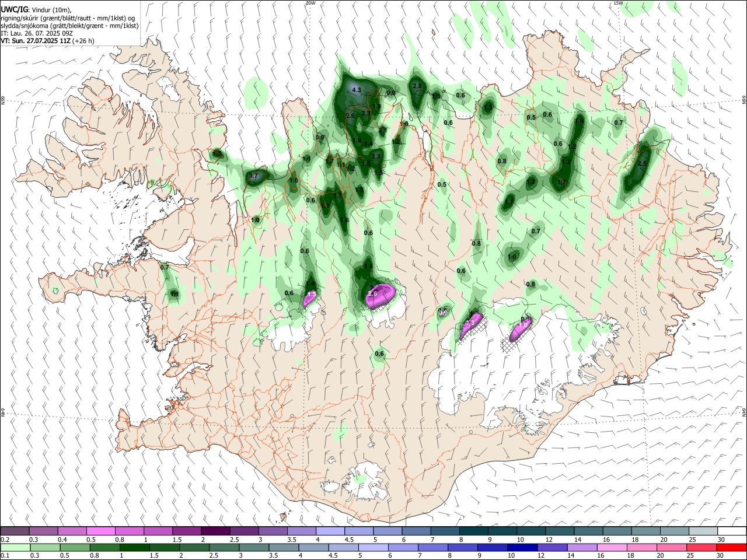Click the 'VT: Sun. 27.07.2025 11Z (+26 h)' line
The width and height of the screenshot is (747, 560).
[x=47, y=41]
